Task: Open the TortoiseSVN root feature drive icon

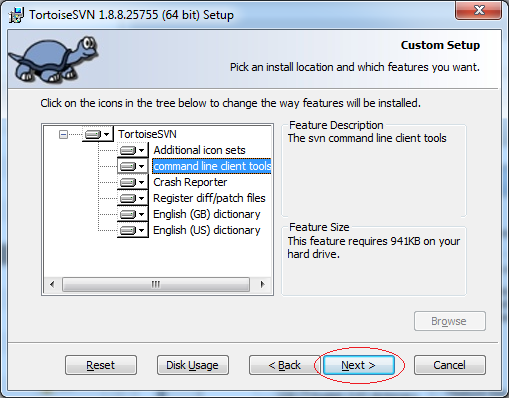Action: (x=97, y=134)
